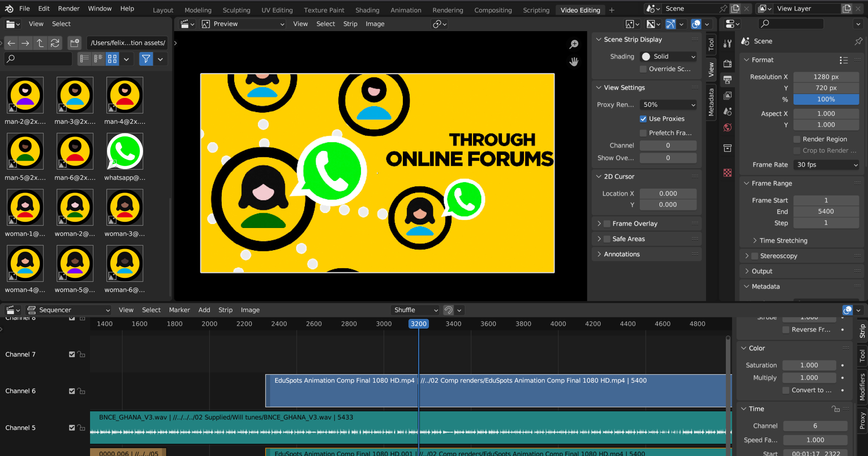The height and width of the screenshot is (456, 868).
Task: Enable the Prefetch Frames checkbox
Action: click(643, 133)
